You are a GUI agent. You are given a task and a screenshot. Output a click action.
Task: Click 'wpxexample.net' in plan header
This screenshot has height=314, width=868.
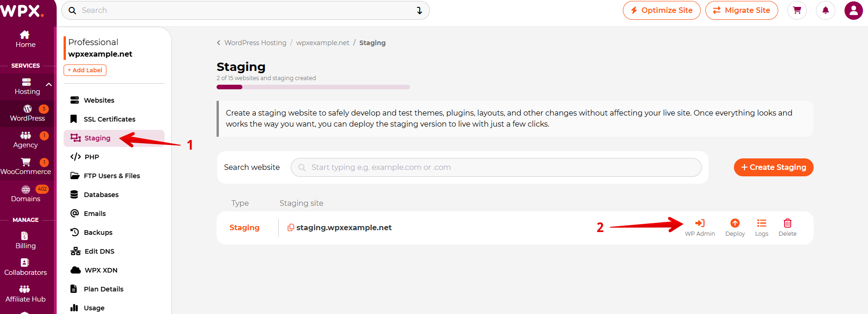pos(100,54)
